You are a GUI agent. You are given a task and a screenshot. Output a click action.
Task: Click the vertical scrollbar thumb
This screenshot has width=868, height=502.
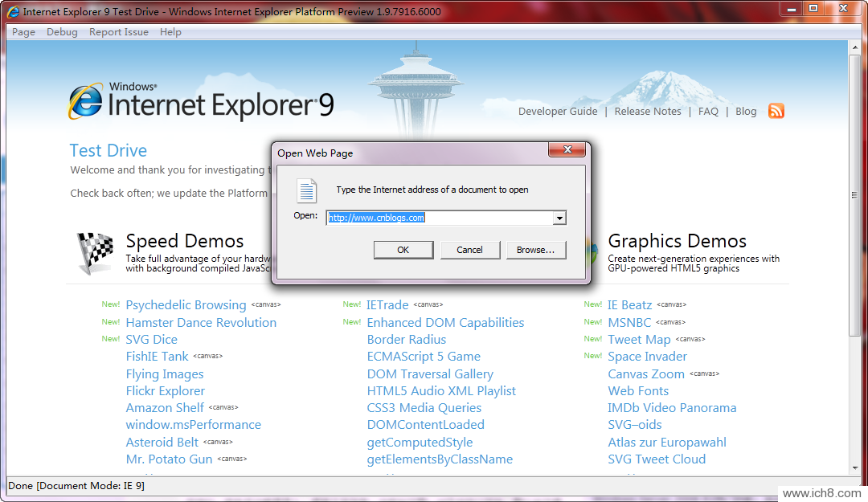coord(854,195)
